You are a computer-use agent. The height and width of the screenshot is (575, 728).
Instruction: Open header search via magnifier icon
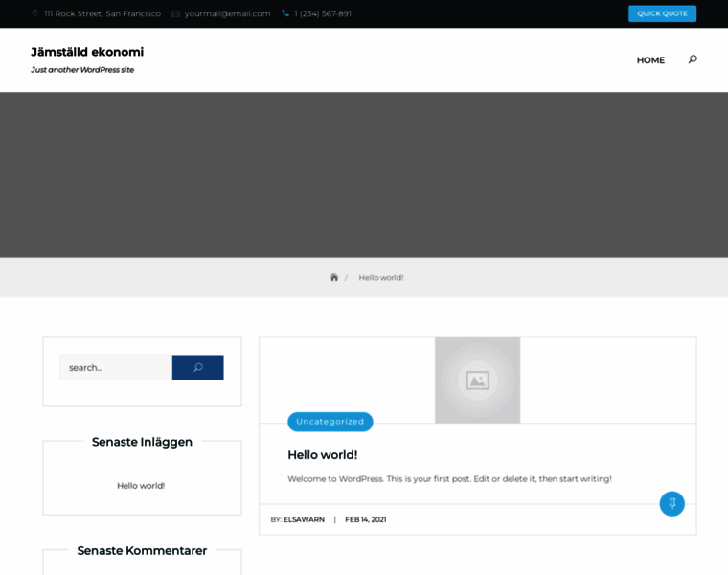click(693, 59)
